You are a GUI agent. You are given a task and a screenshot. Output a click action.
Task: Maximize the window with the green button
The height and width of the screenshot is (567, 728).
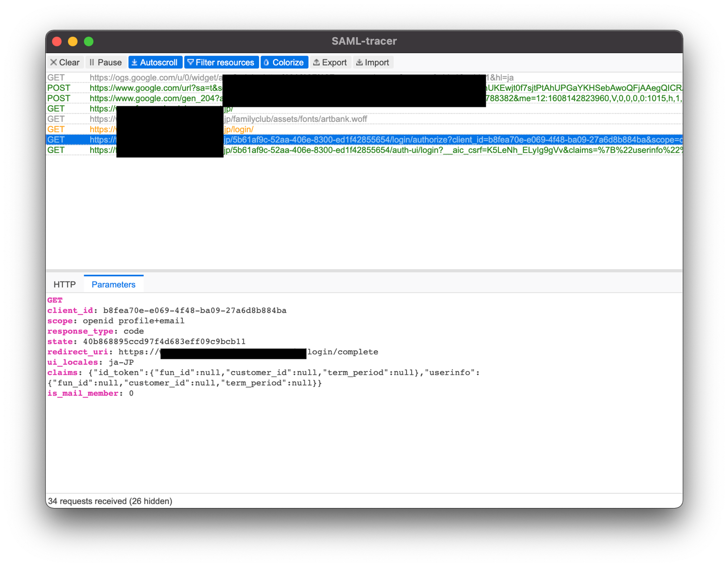tap(89, 41)
